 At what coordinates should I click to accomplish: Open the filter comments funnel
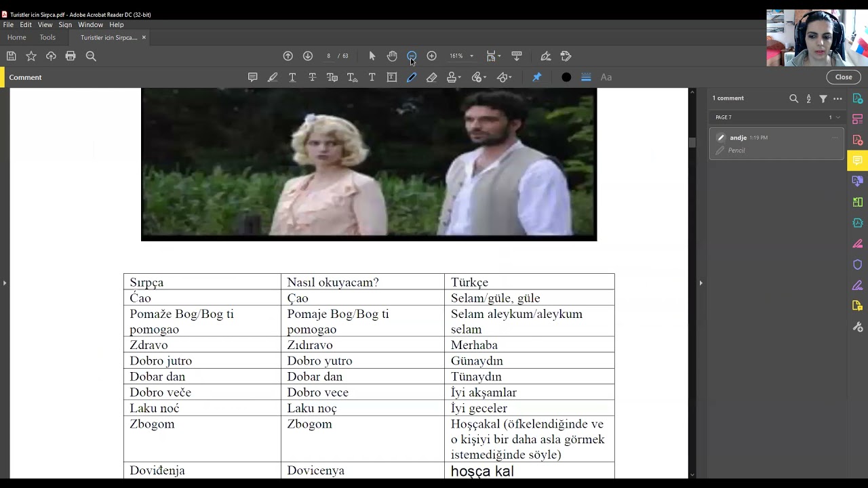tap(823, 99)
